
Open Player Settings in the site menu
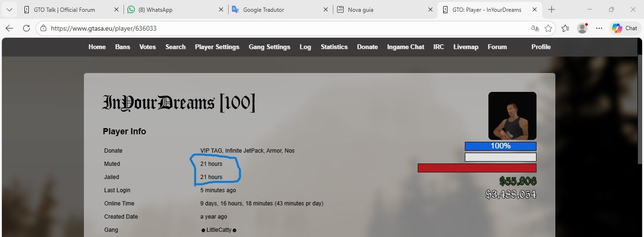point(217,47)
